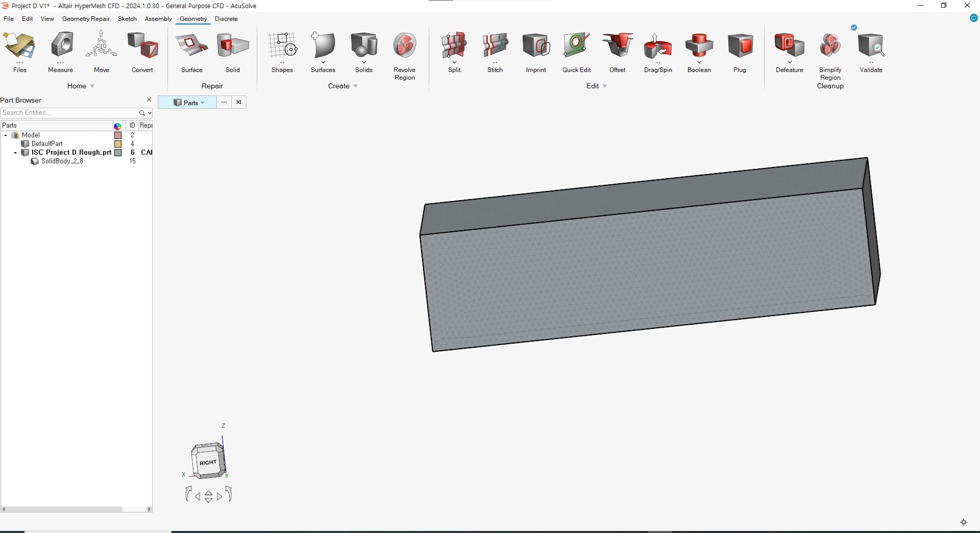Expand the Create group dropdown
980x533 pixels.
356,86
